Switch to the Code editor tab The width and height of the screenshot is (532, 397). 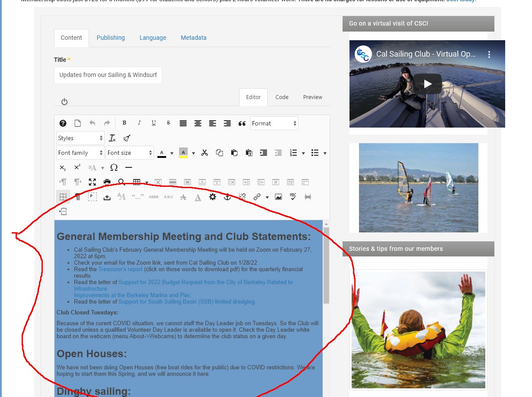tap(282, 97)
